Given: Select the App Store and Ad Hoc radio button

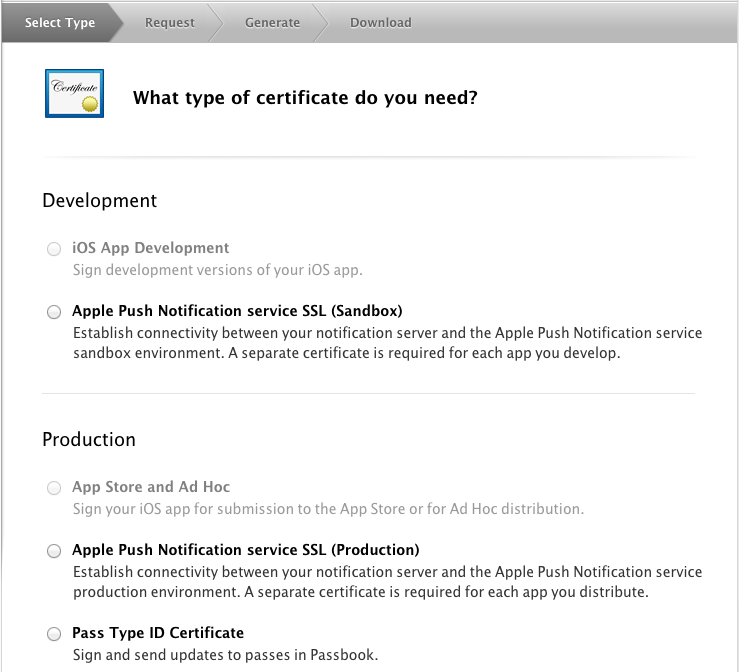Looking at the screenshot, I should click(x=54, y=488).
